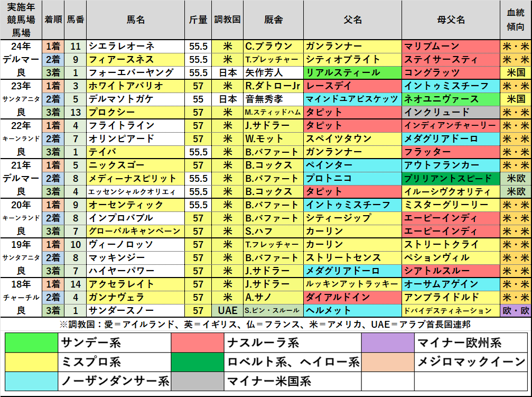Select horse name オリンピアード
The image size is (532, 397).
135,139
